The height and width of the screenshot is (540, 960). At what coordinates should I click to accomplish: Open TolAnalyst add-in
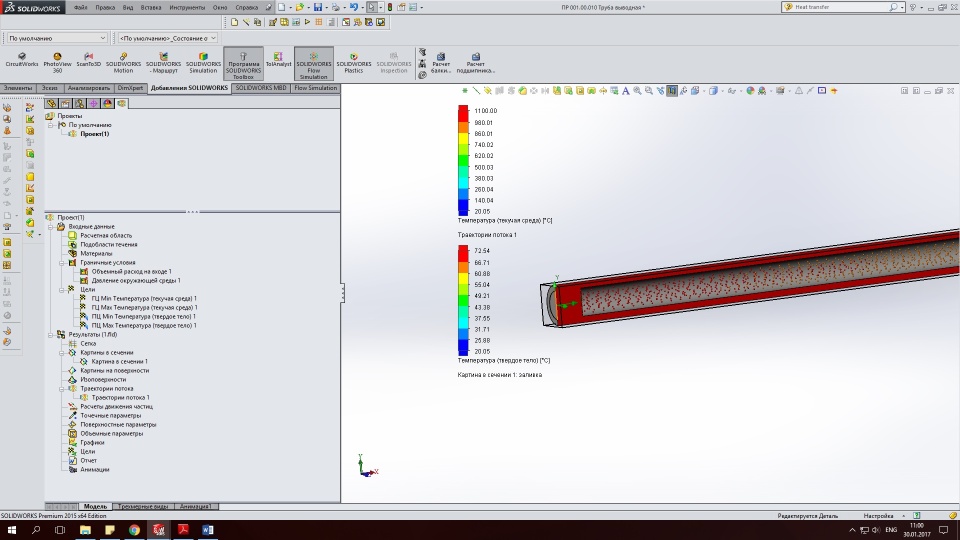pos(279,60)
